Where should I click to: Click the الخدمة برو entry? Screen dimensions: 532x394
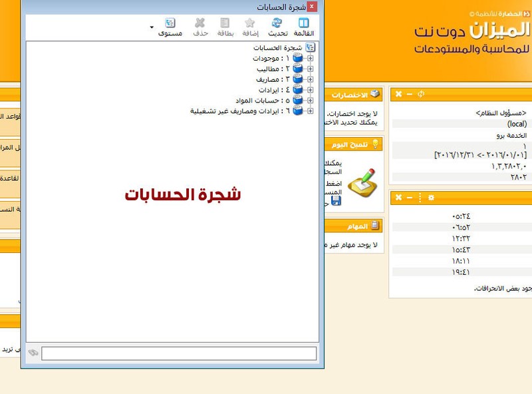(x=511, y=136)
